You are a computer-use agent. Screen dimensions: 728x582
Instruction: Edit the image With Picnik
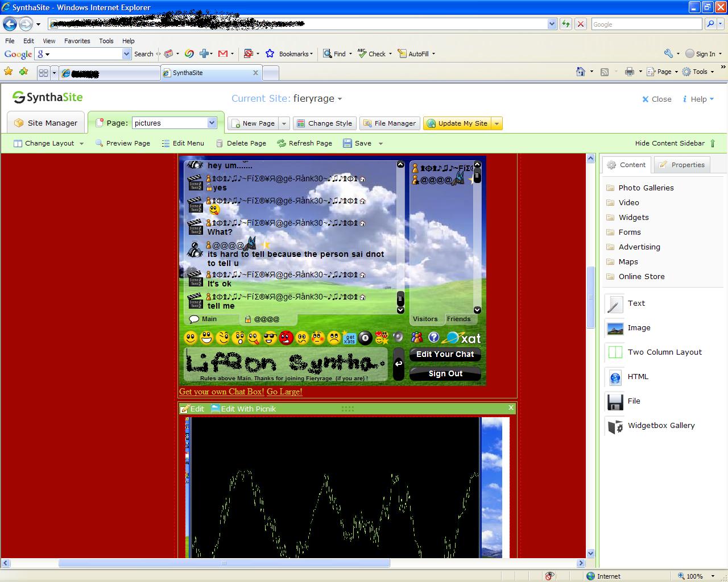click(x=243, y=409)
